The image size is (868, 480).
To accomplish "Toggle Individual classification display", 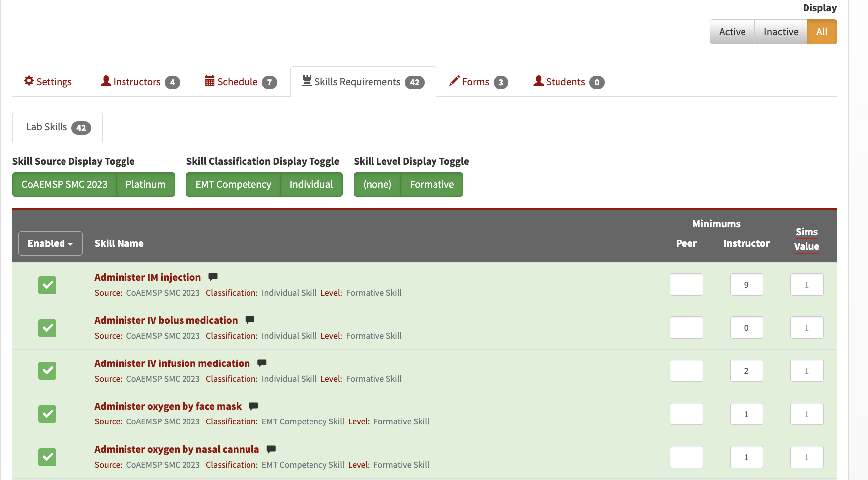I will 311,184.
